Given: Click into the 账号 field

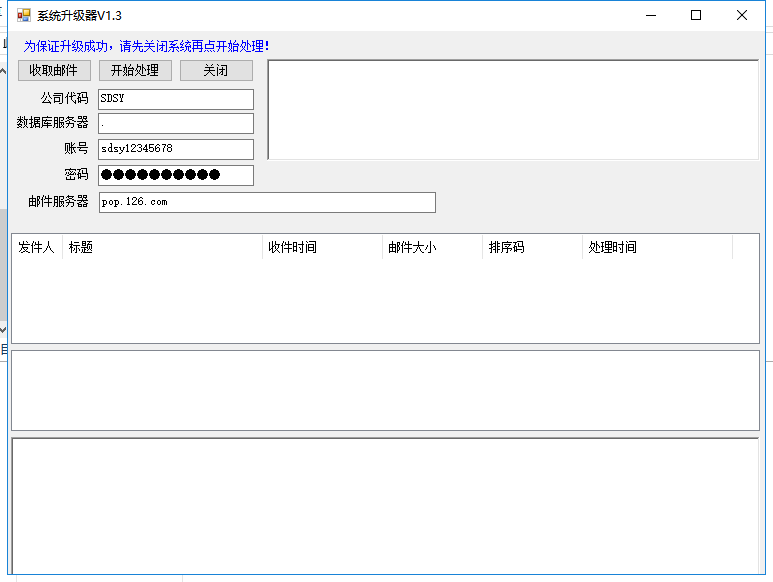Looking at the screenshot, I should pyautogui.click(x=176, y=149).
